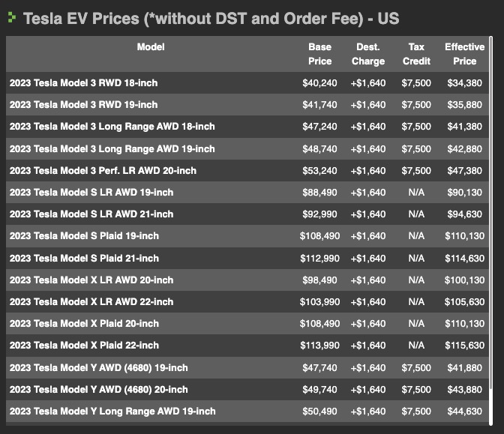Click Model X Plaid 22-inch entry

coord(84,346)
